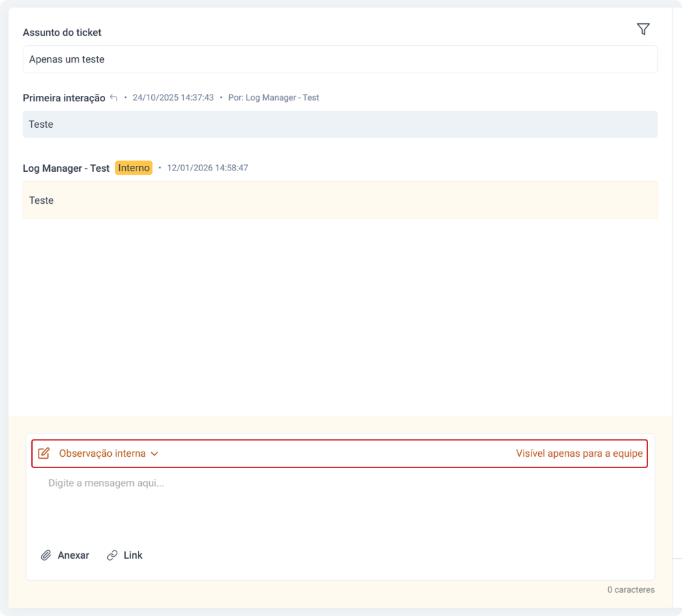
Task: Click the 24/10/2025 14:37:43 timestamp
Action: click(173, 98)
